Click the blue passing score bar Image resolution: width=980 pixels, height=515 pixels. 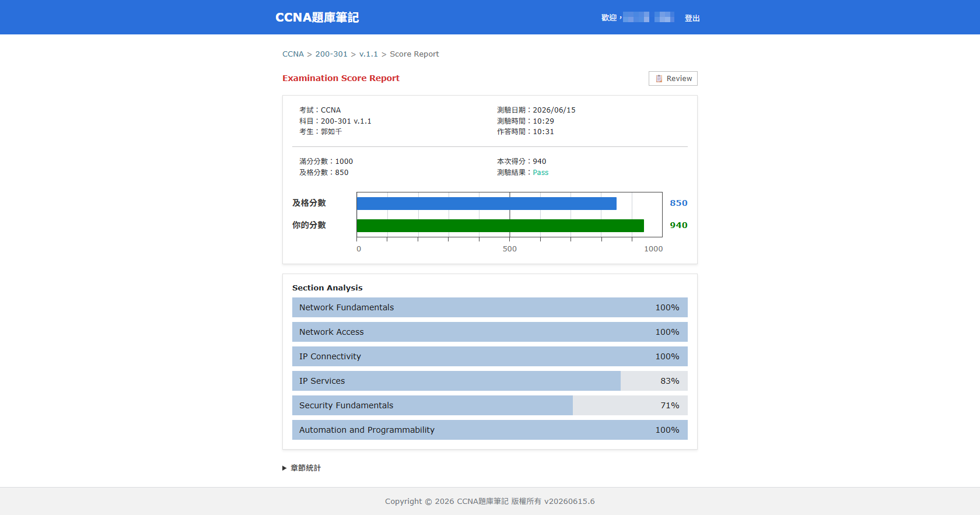tap(487, 204)
